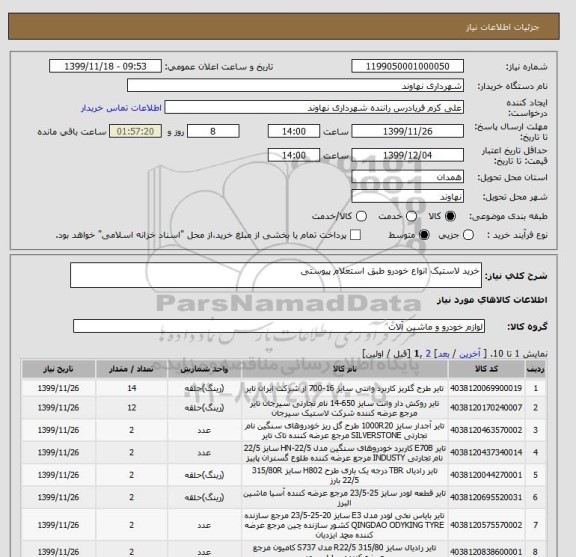Toggle the اسناد خزانه اسلامی payment checkbox
Image resolution: width=576 pixels, height=557 pixels.
tap(355, 235)
